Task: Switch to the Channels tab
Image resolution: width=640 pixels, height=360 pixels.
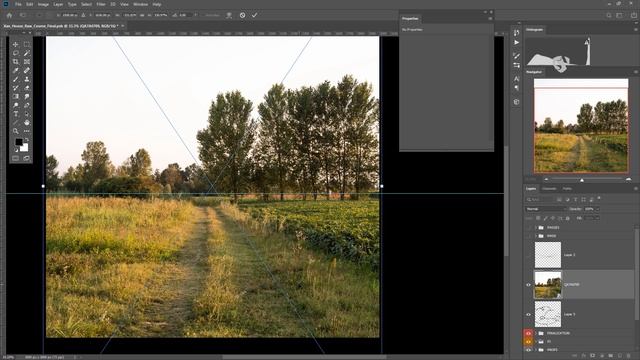Action: (x=549, y=189)
